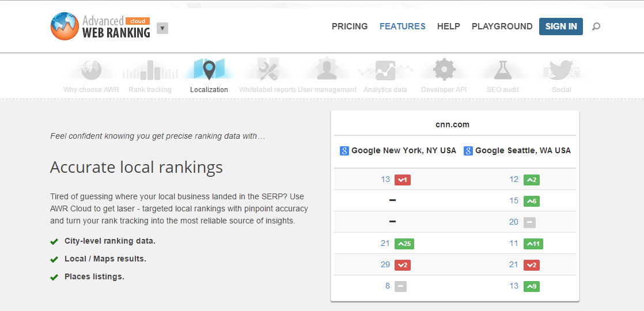Click the rank value 29
The height and width of the screenshot is (311, 644).
[385, 264]
